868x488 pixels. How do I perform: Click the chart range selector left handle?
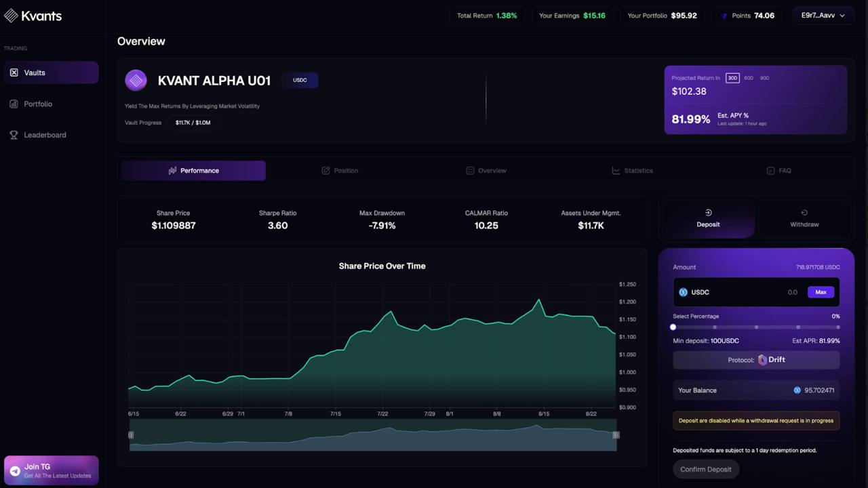tap(131, 435)
